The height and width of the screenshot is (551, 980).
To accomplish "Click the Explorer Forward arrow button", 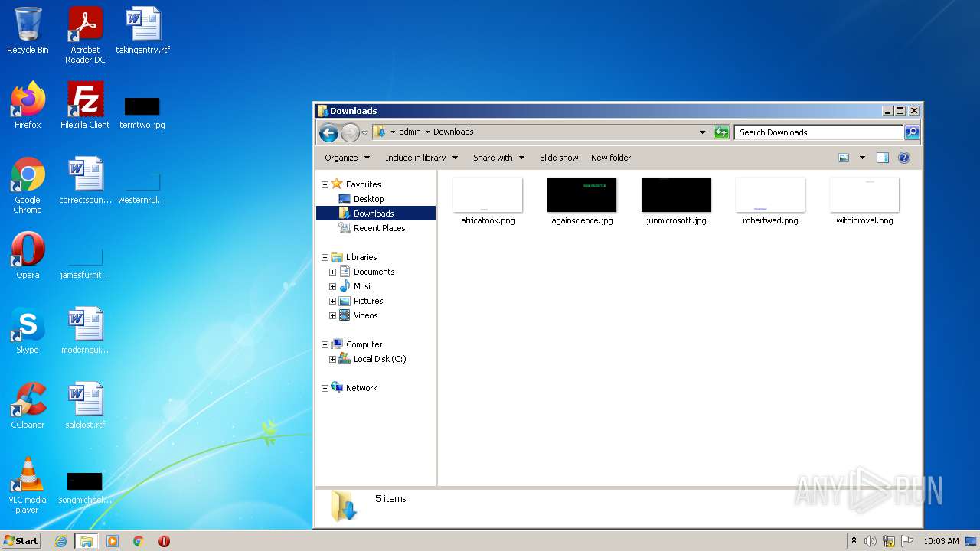I will 350,132.
